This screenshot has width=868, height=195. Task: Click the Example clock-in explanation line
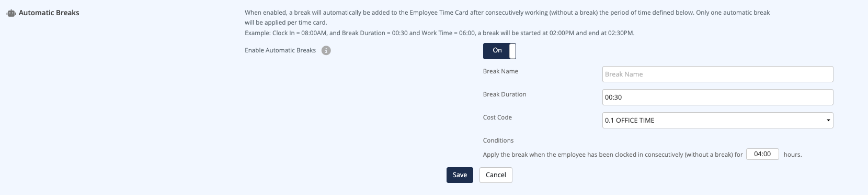coord(439,33)
